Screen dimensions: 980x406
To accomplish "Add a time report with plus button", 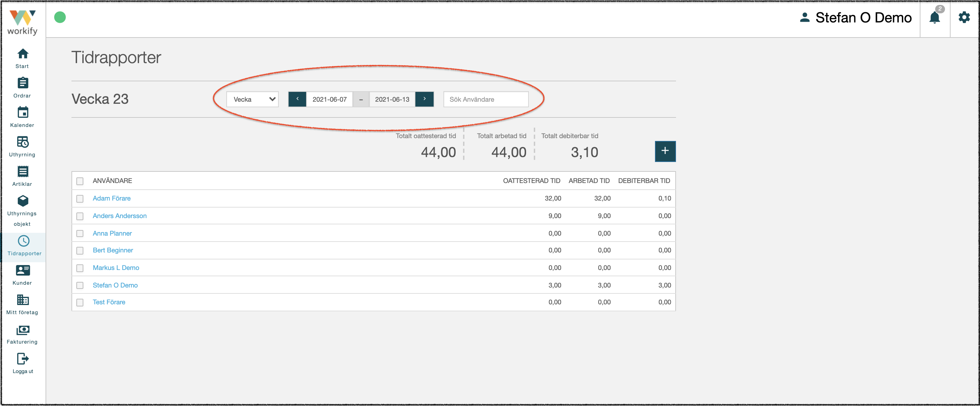I will [x=665, y=151].
